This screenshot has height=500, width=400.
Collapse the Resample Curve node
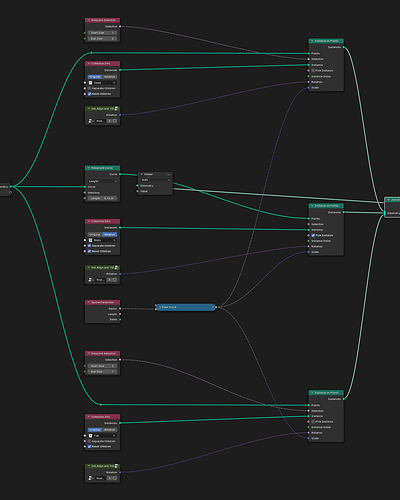click(89, 168)
